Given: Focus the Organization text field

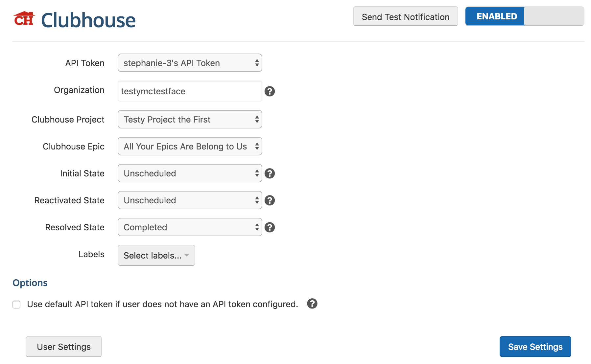Looking at the screenshot, I should [190, 91].
